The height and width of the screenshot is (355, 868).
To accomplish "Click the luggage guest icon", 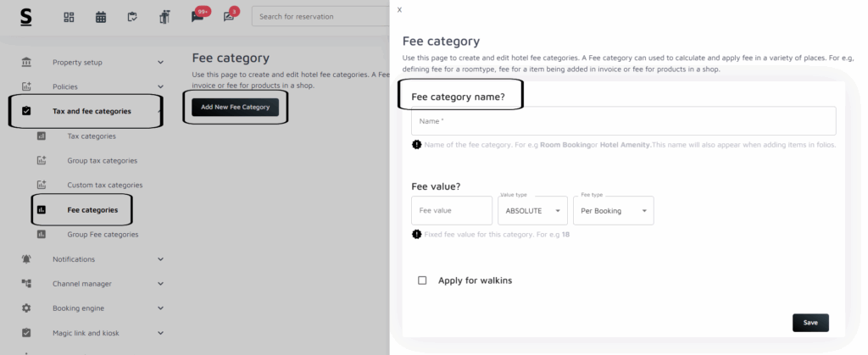I will point(164,17).
